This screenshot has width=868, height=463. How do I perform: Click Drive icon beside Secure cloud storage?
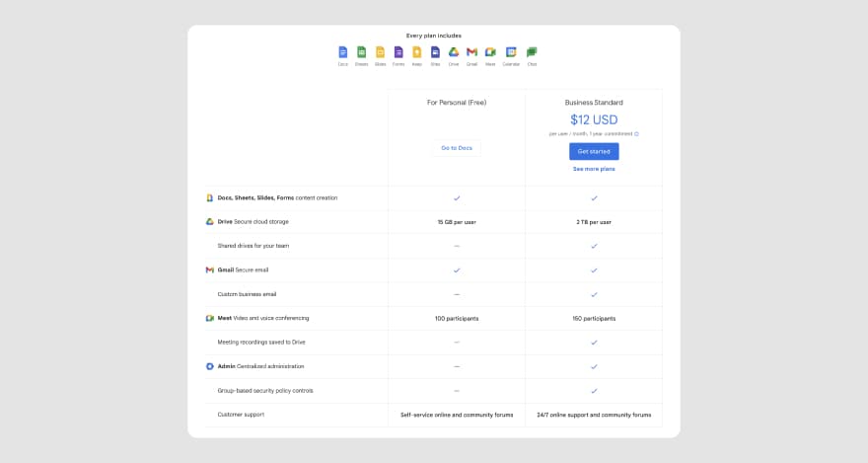pos(210,221)
